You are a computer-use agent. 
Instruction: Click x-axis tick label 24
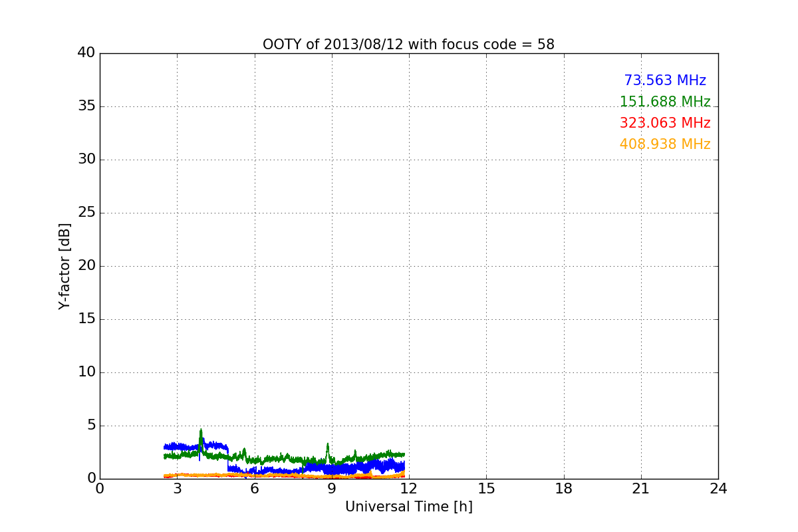point(718,489)
